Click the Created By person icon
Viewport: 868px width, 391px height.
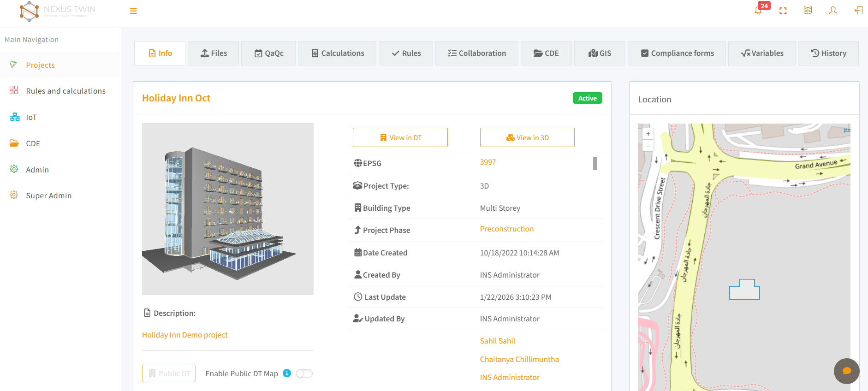pos(358,274)
